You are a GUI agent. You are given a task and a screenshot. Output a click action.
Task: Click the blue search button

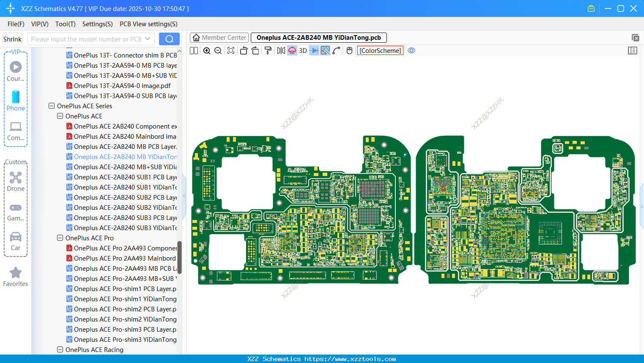tap(169, 39)
